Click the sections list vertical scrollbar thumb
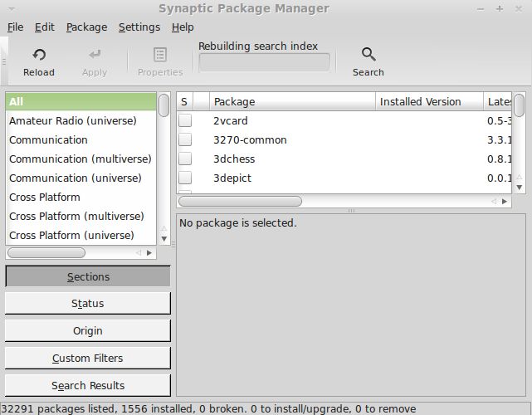 (x=164, y=105)
